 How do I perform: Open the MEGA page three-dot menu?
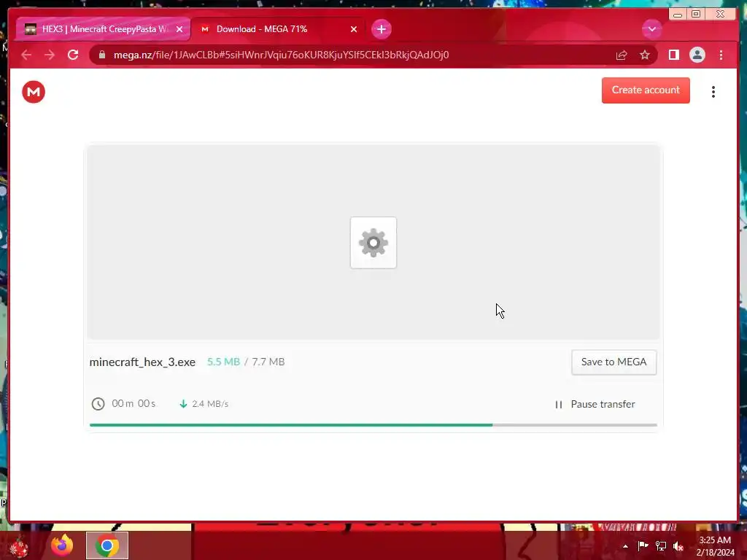coord(713,92)
